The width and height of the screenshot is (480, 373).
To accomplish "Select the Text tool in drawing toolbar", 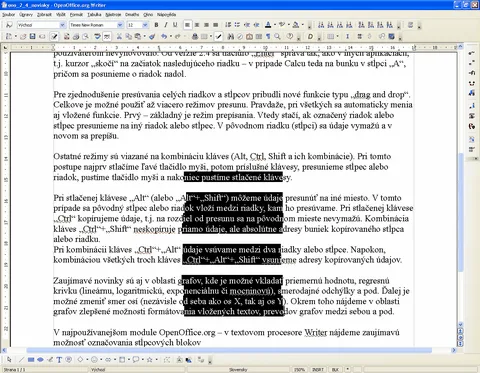I will [59, 360].
